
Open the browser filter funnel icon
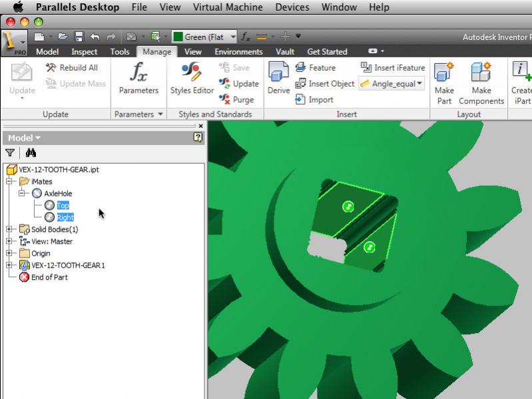10,153
